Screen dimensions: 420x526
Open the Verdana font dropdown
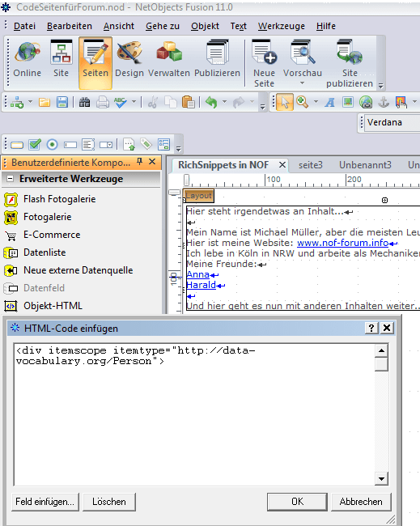coord(392,122)
